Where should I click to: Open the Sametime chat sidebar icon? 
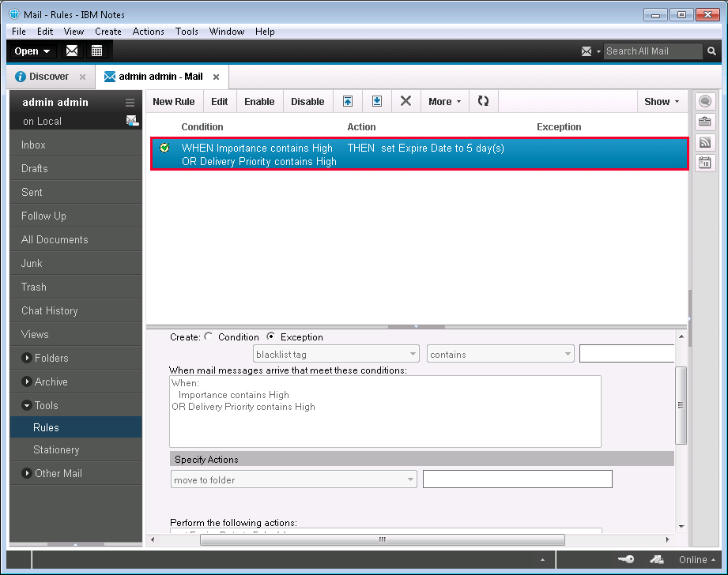pos(704,101)
